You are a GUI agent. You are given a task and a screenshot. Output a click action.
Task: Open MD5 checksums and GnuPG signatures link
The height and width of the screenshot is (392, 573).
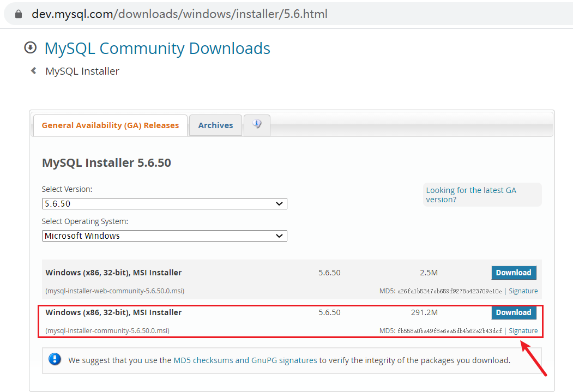[x=245, y=360]
